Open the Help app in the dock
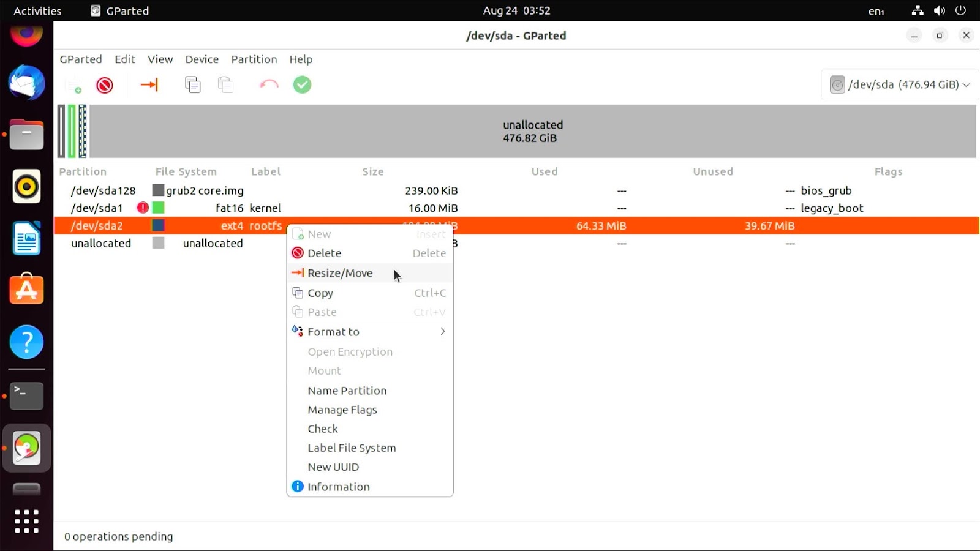 (x=26, y=342)
